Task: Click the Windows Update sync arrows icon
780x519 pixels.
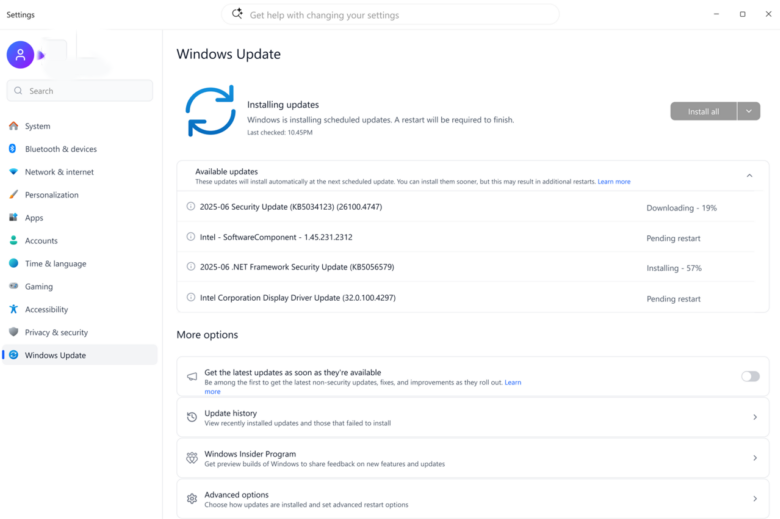Action: pos(210,111)
